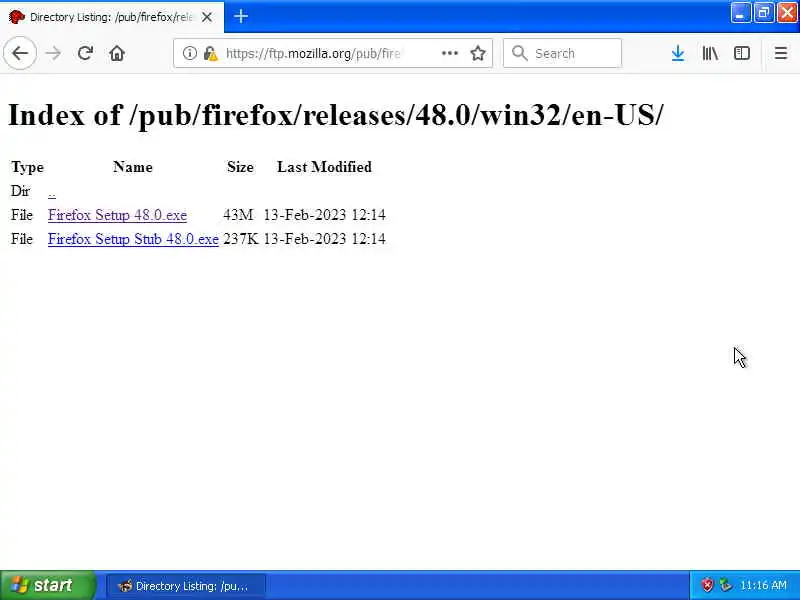Go back to the previous page
The height and width of the screenshot is (600, 800).
point(20,53)
